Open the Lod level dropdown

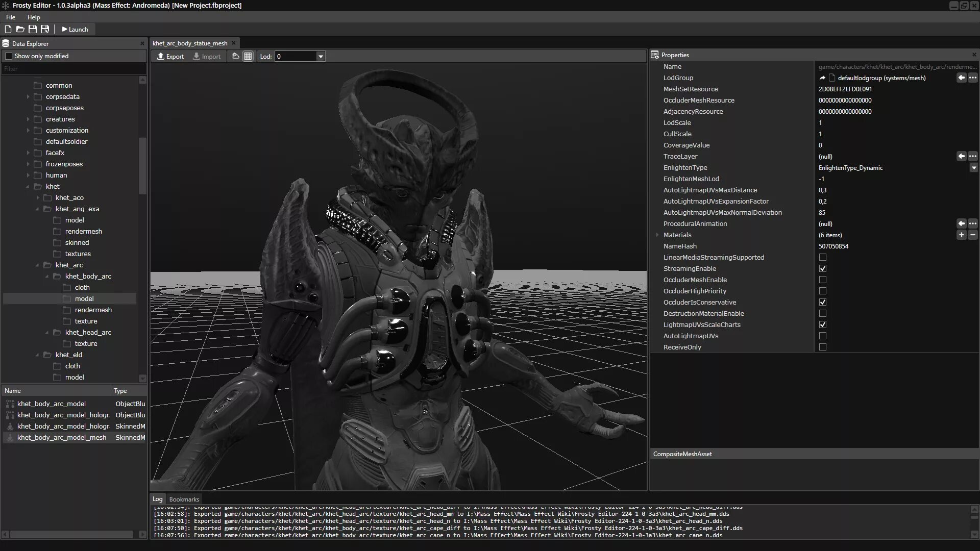(x=321, y=56)
